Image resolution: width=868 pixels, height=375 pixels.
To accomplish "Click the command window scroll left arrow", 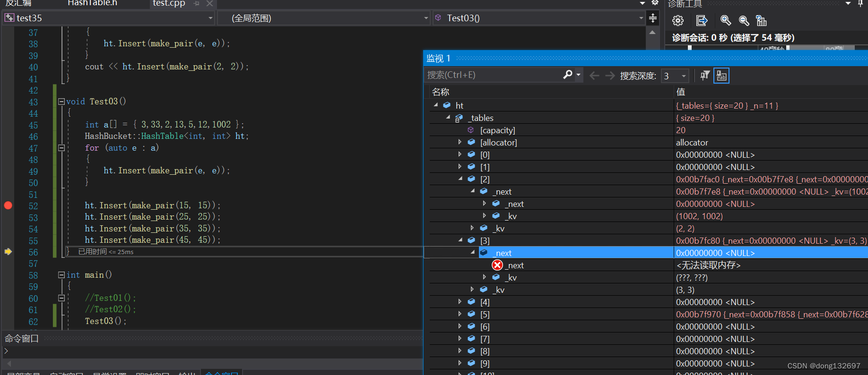I will (8, 364).
